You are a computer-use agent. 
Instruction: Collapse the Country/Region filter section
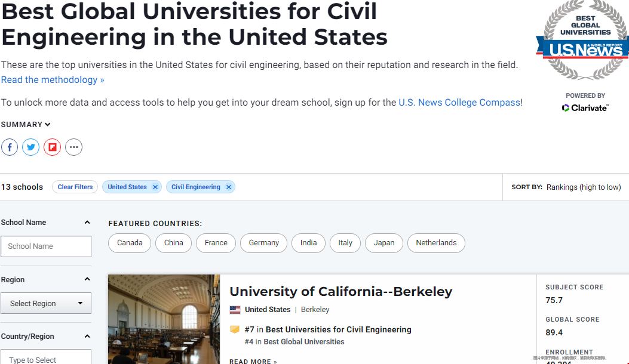[x=87, y=337]
